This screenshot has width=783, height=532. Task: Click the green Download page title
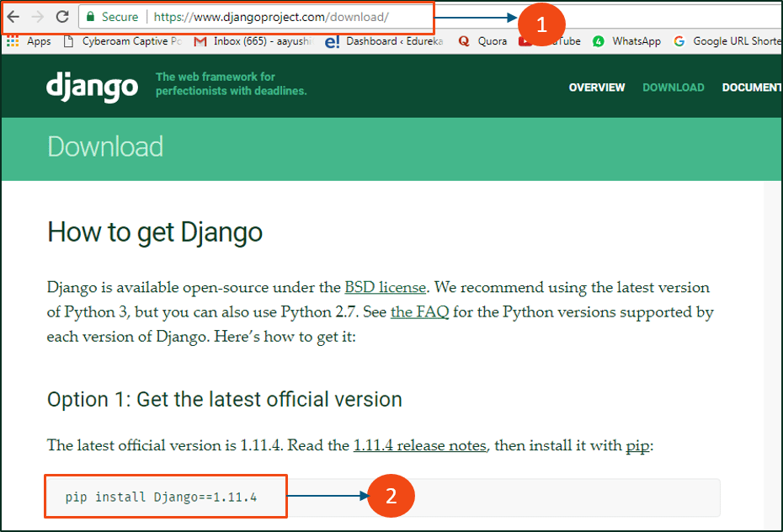pos(105,146)
